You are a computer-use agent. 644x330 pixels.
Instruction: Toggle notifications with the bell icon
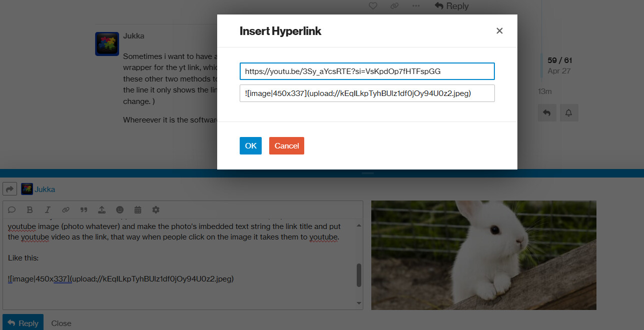[568, 113]
